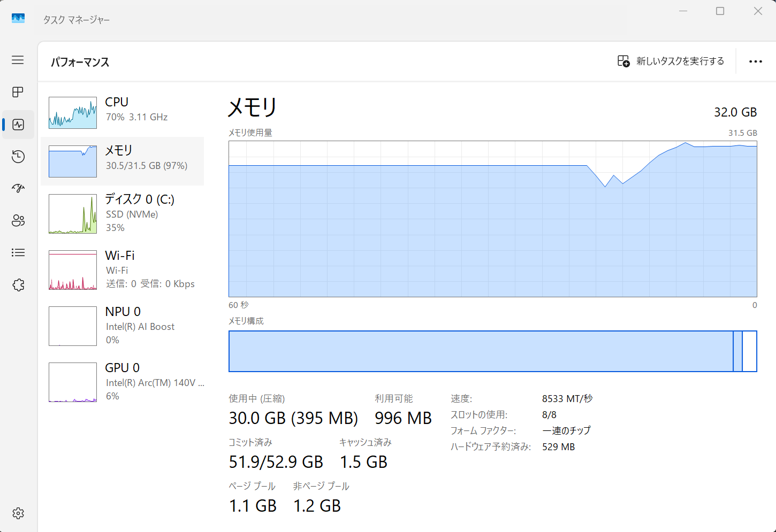Open the Services puzzle icon
The width and height of the screenshot is (776, 532).
[18, 284]
